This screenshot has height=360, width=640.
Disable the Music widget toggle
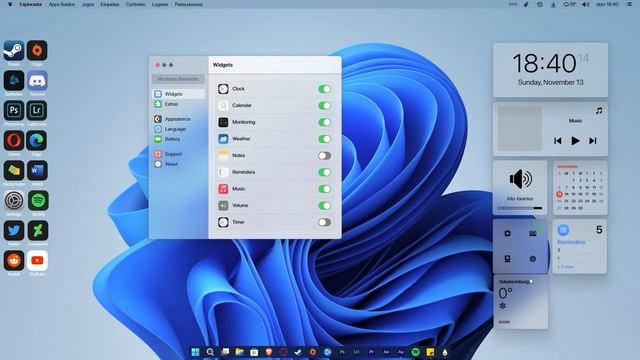[324, 189]
